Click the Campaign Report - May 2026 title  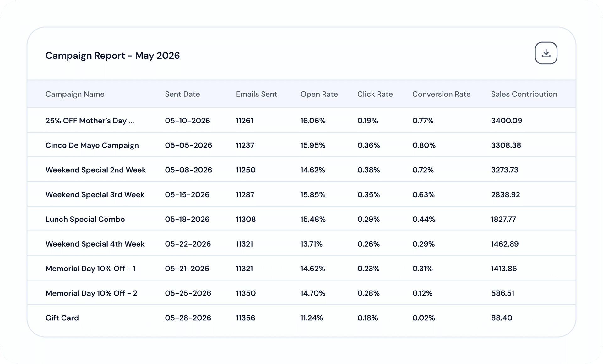pos(112,56)
